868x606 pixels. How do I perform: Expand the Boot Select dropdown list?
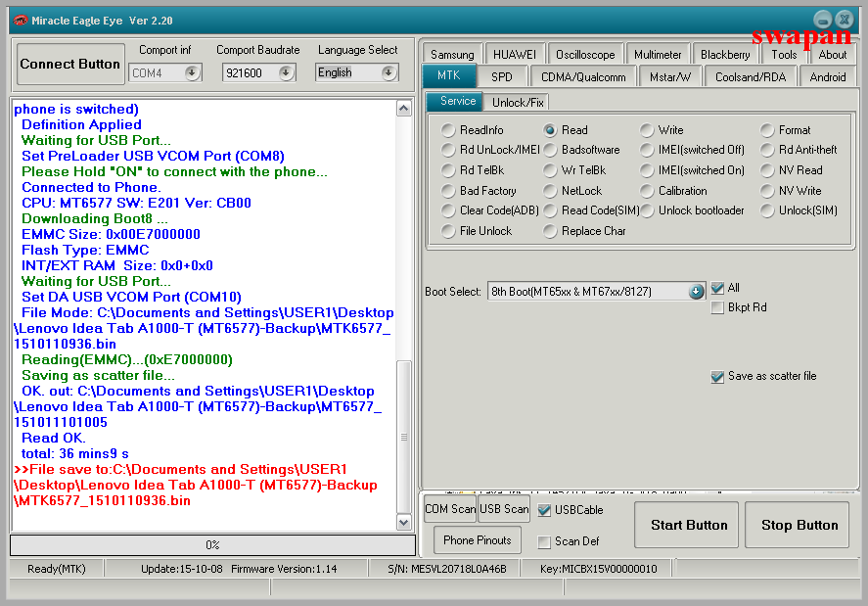(696, 292)
